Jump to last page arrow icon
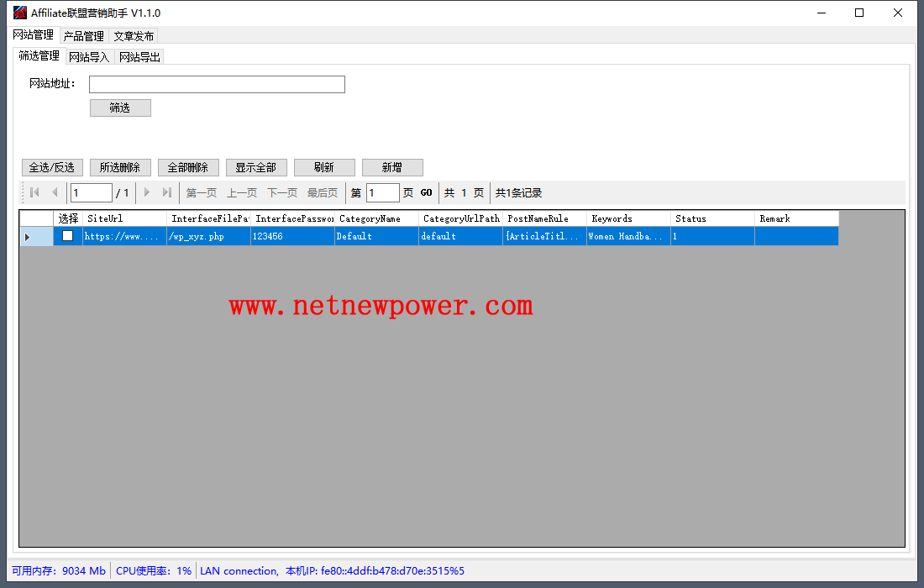The image size is (924, 588). pos(167,192)
